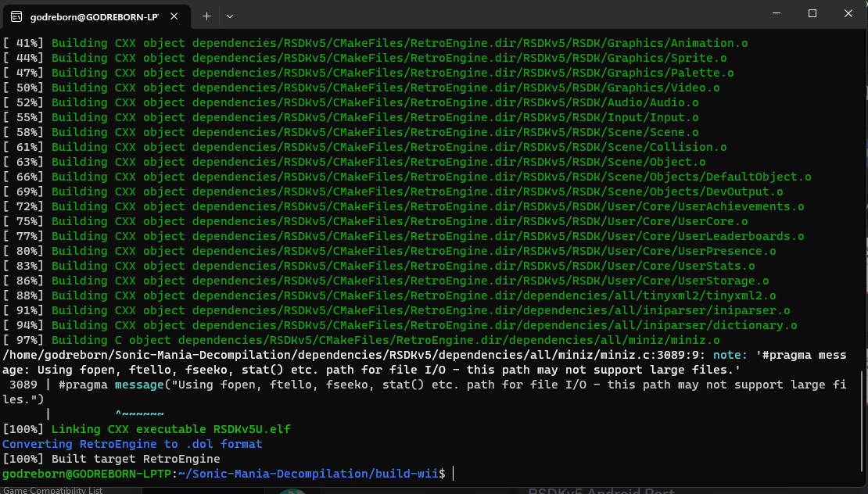Click the 75% UserCore.o build line
The width and height of the screenshot is (868, 494).
point(375,222)
